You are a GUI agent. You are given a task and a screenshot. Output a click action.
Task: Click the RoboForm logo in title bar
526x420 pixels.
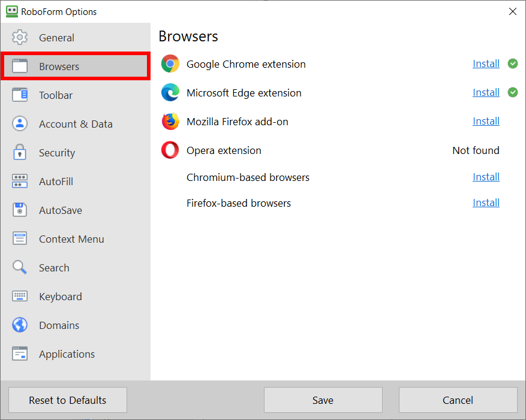(12, 11)
